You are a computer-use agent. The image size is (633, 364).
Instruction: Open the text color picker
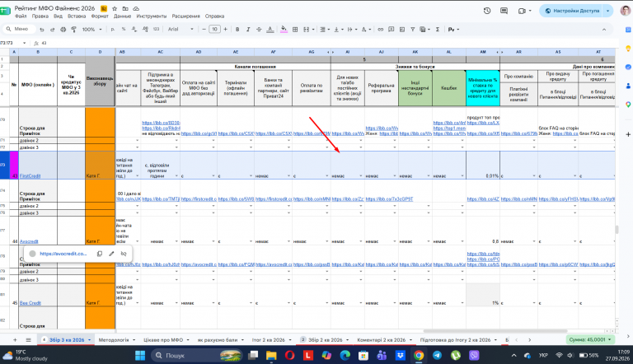click(270, 30)
